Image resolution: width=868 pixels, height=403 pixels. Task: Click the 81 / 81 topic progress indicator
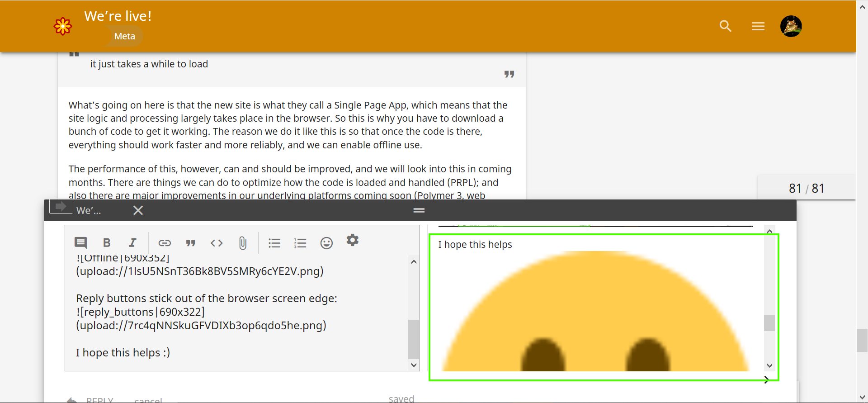[x=807, y=188]
